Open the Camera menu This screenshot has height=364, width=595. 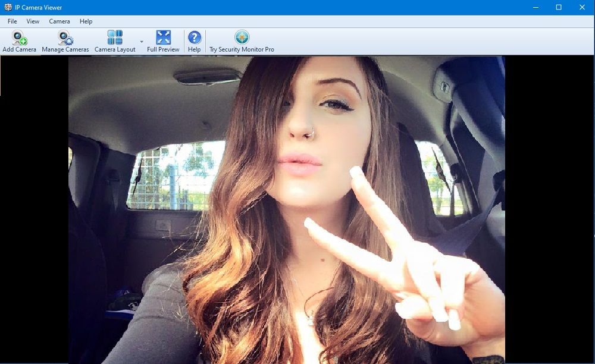(59, 21)
